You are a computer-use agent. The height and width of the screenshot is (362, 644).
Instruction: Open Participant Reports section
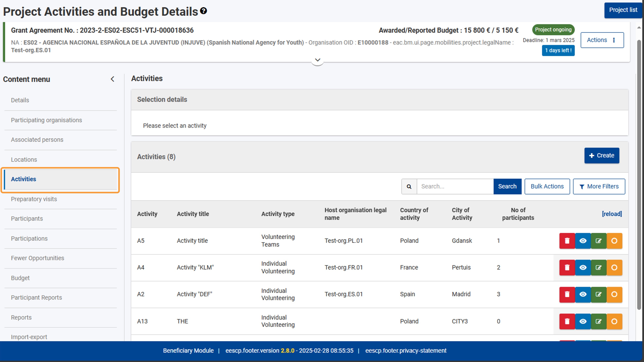pyautogui.click(x=60, y=298)
